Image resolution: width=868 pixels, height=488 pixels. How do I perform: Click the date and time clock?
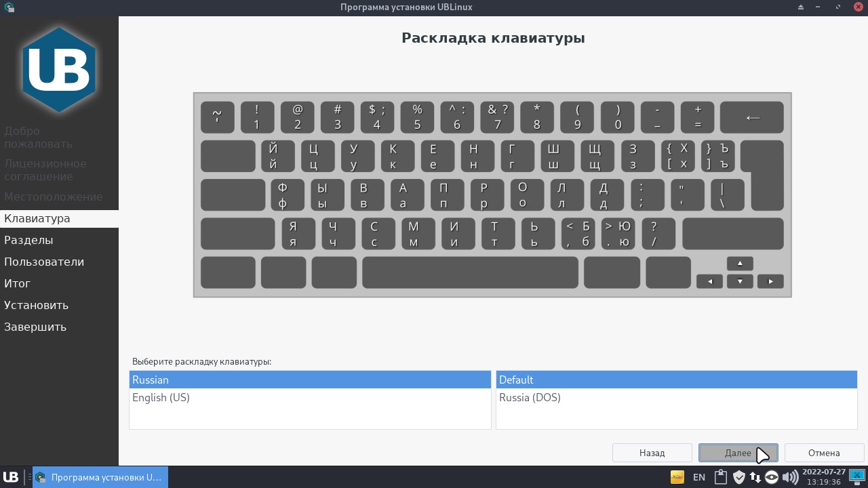[x=823, y=477]
